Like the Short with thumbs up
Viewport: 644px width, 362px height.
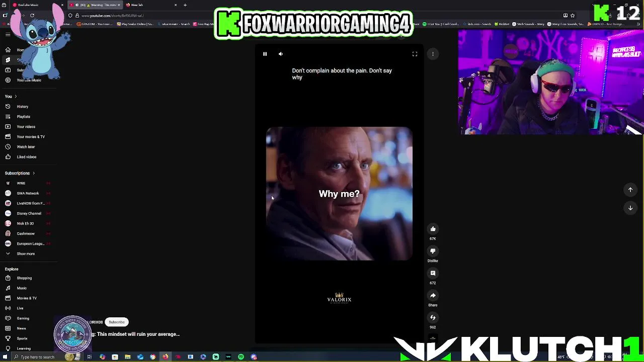tap(433, 229)
